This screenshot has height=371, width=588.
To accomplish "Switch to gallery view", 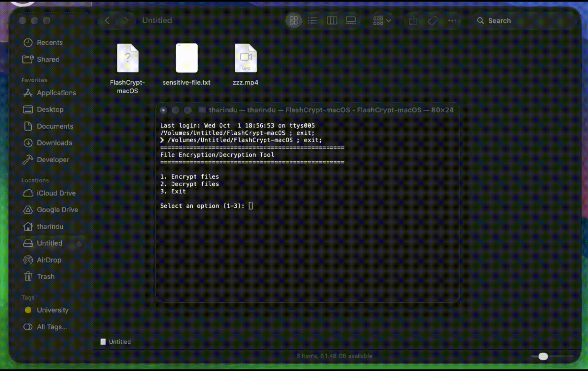I will (x=351, y=21).
